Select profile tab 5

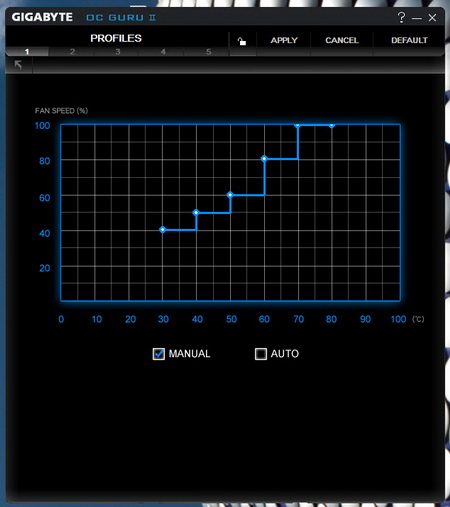208,52
